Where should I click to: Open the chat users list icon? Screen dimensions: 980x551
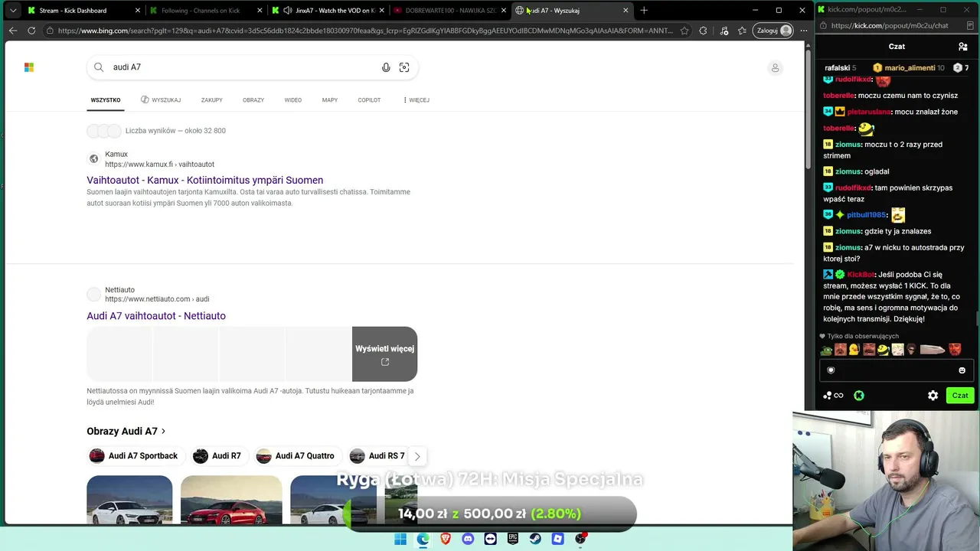963,47
